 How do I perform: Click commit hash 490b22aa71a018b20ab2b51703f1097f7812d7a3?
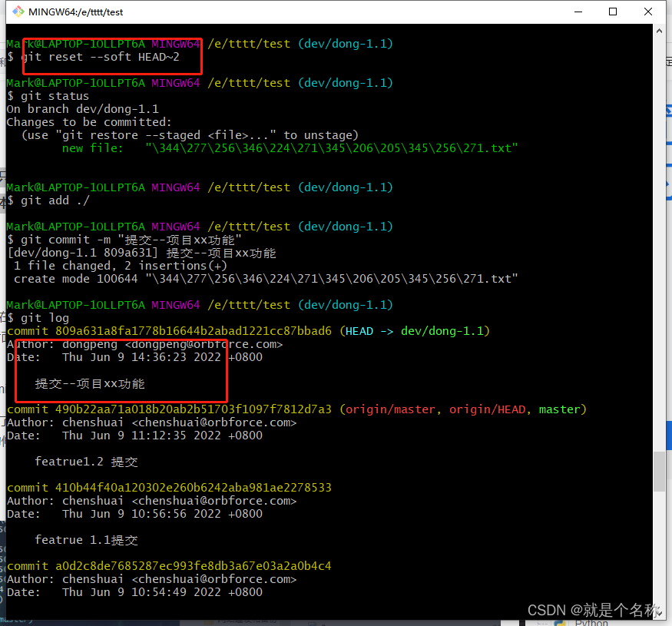coord(194,409)
